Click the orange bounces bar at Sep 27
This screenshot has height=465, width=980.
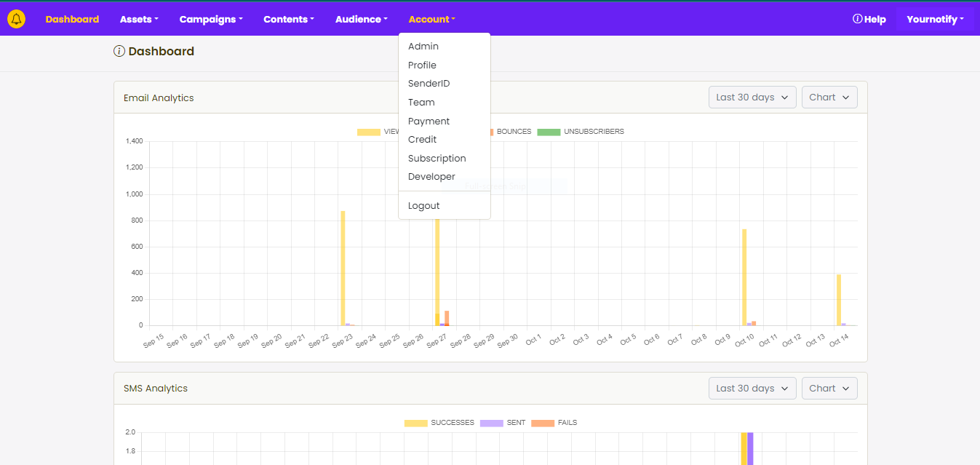(447, 318)
